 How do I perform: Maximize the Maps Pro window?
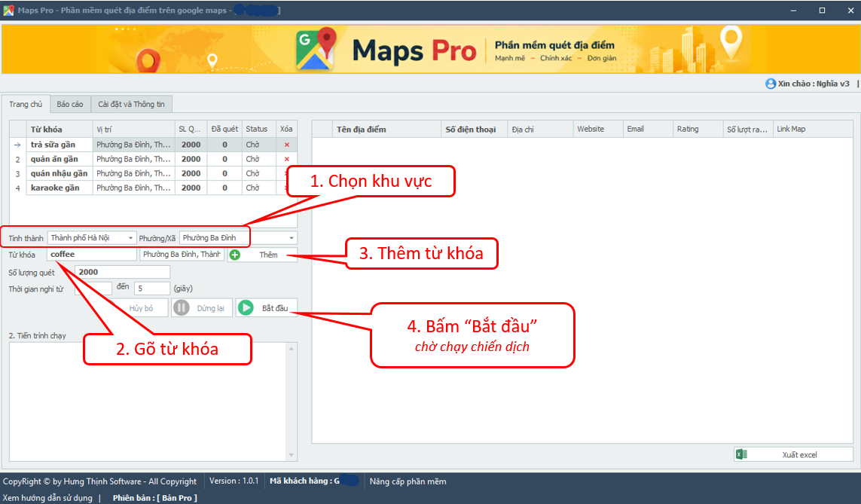(x=822, y=11)
